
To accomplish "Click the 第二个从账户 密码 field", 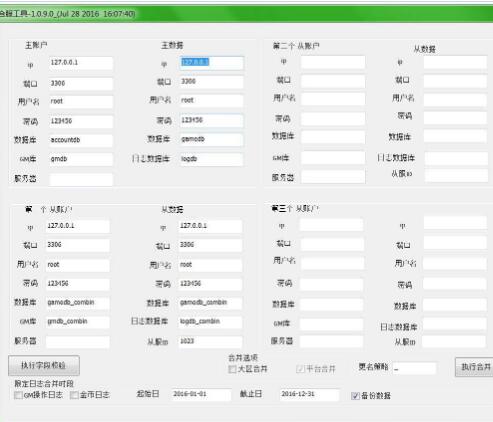I will click(333, 119).
